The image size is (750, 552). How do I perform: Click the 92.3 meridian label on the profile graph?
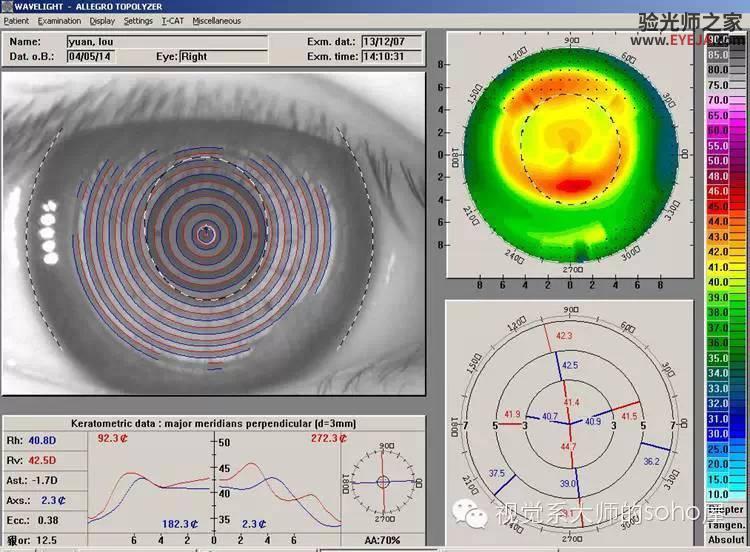click(x=112, y=438)
